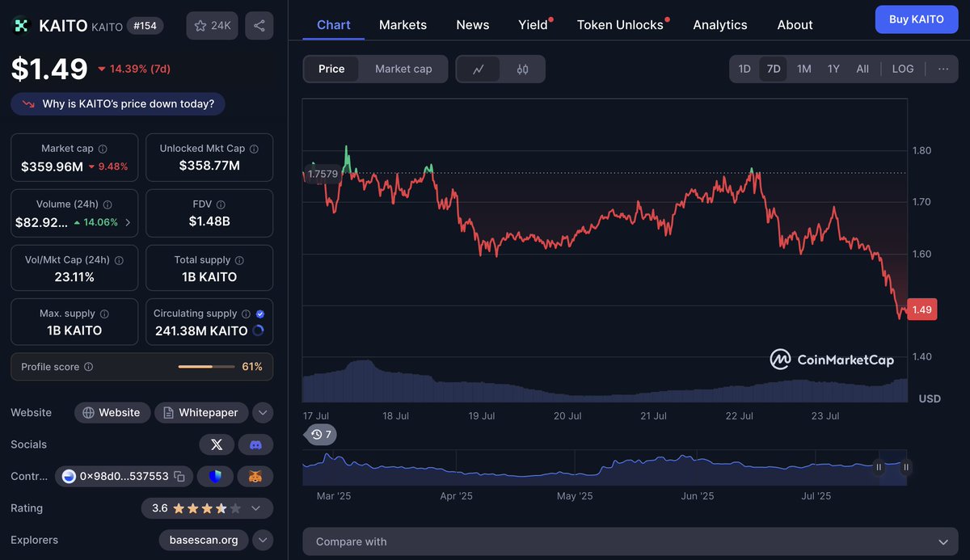
Task: Open the About tab
Action: pos(795,25)
